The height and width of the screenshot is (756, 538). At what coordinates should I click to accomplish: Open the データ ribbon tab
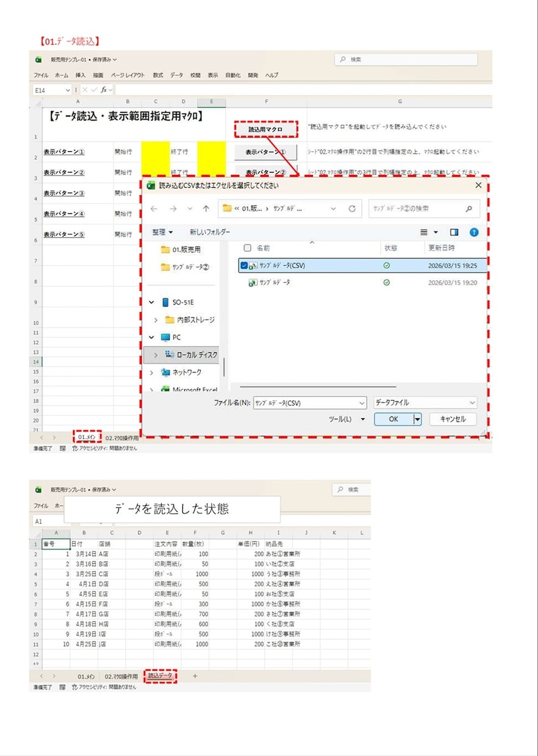[176, 75]
